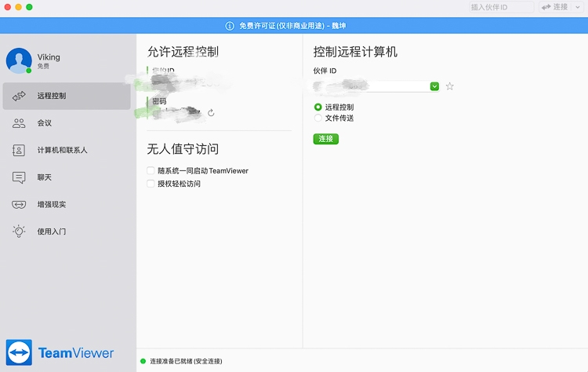
Task: Click the 连接准备已就绪 status text
Action: [x=186, y=361]
